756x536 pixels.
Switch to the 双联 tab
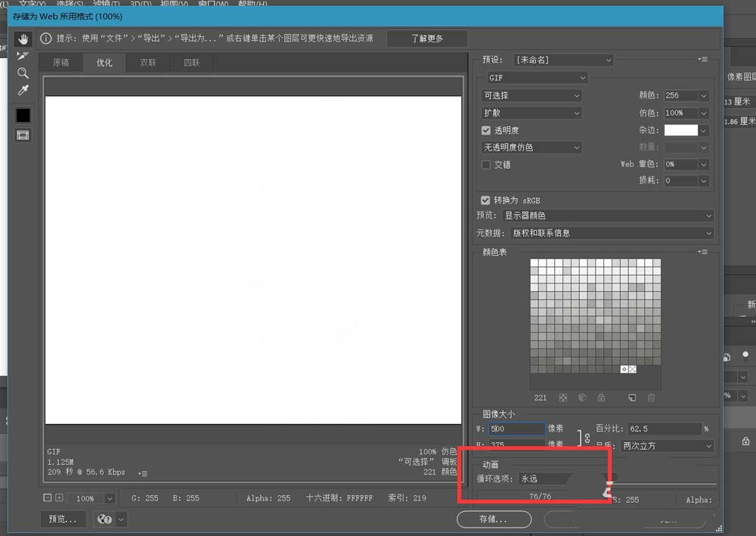(148, 63)
